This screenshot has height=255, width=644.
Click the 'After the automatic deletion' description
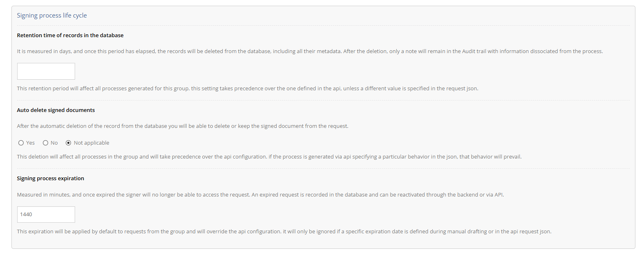click(x=182, y=126)
